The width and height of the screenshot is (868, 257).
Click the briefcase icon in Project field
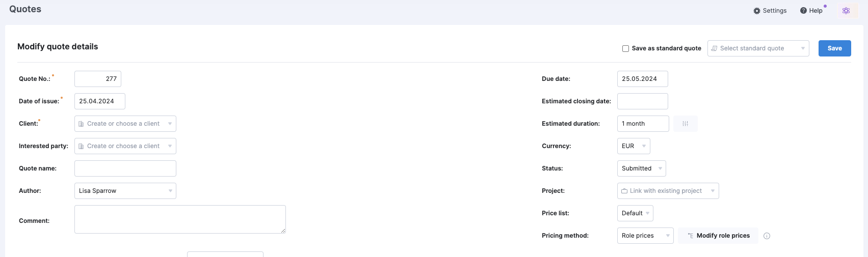[x=624, y=191]
